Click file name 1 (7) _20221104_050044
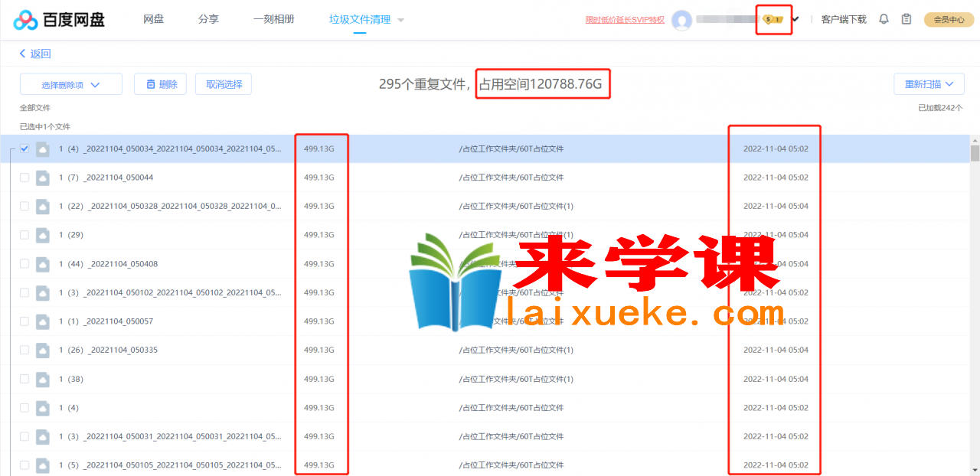 pyautogui.click(x=106, y=178)
